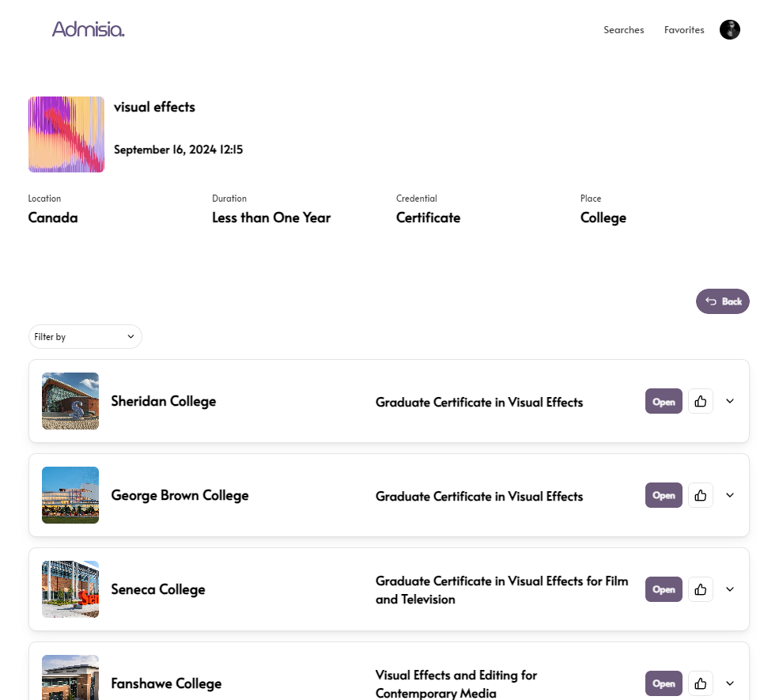Viewport: 779px width, 700px height.
Task: Expand the Sheridan College details chevron
Action: coord(730,401)
